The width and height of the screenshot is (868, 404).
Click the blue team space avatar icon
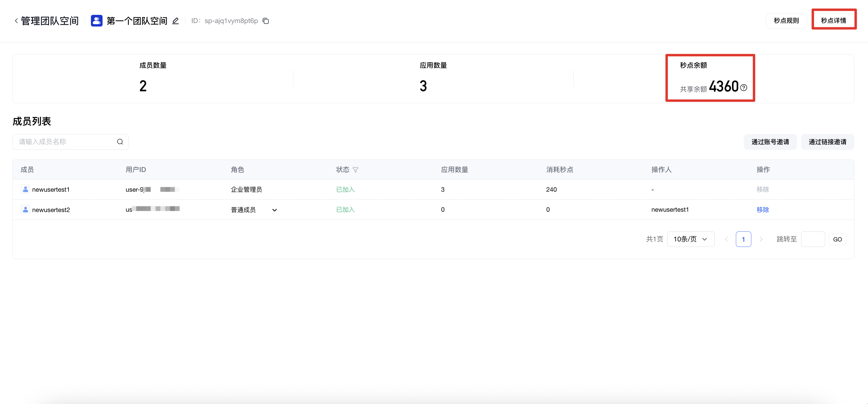pos(96,21)
